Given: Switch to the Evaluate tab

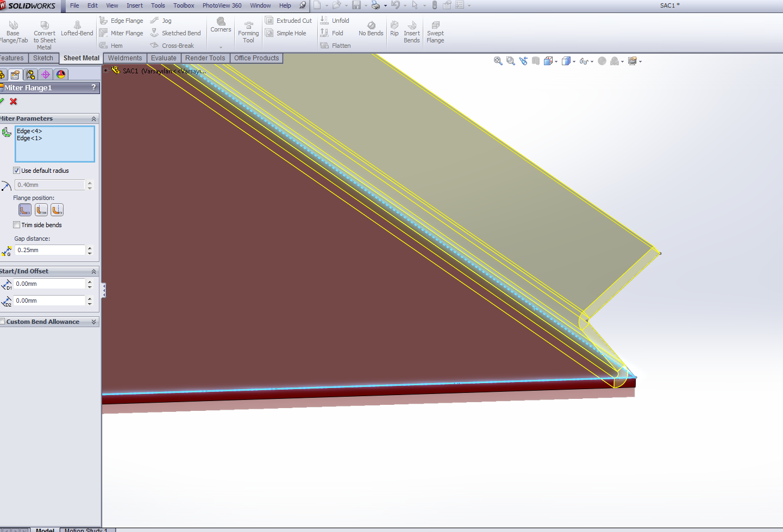Looking at the screenshot, I should 164,58.
